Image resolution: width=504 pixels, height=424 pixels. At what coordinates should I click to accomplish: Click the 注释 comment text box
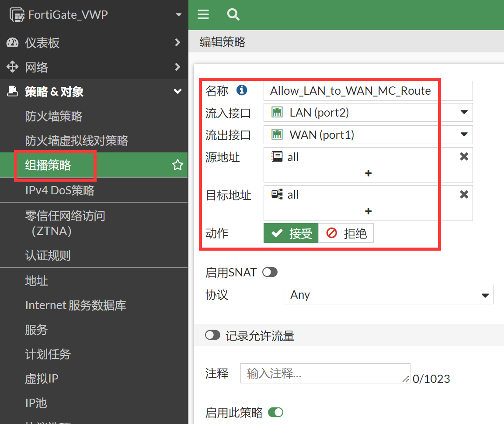tap(325, 373)
